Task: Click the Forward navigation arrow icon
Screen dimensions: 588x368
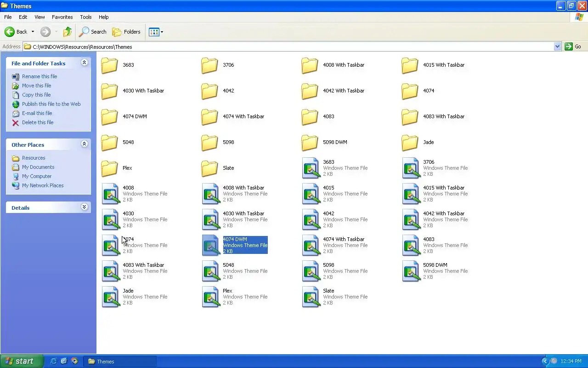Action: [45, 32]
